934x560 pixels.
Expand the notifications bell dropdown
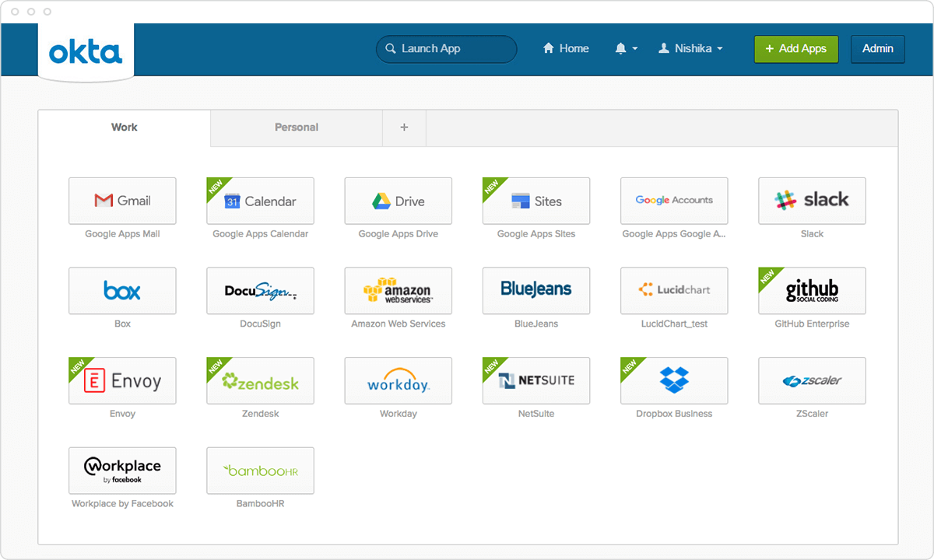626,48
